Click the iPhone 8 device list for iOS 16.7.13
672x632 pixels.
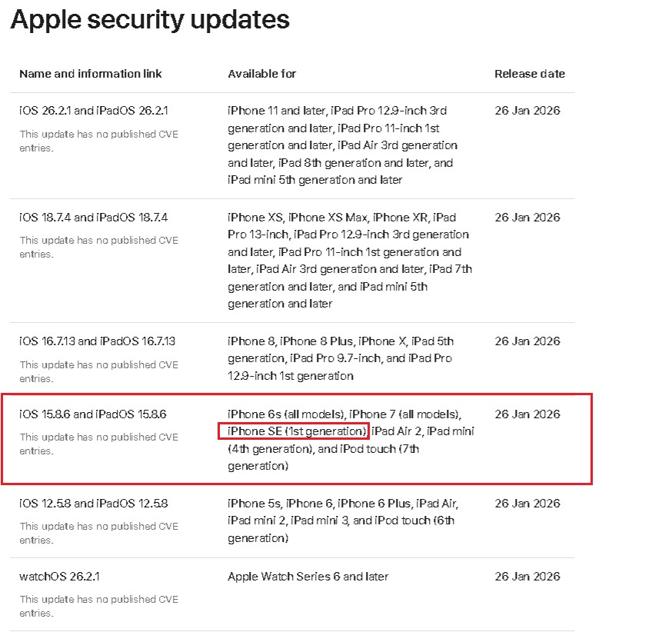point(341,358)
